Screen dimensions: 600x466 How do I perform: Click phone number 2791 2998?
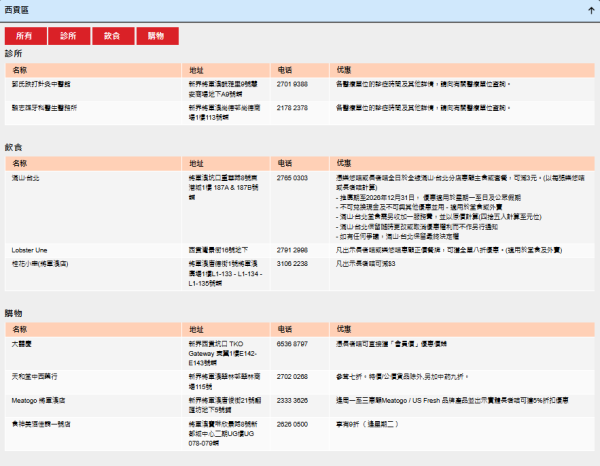pyautogui.click(x=292, y=250)
